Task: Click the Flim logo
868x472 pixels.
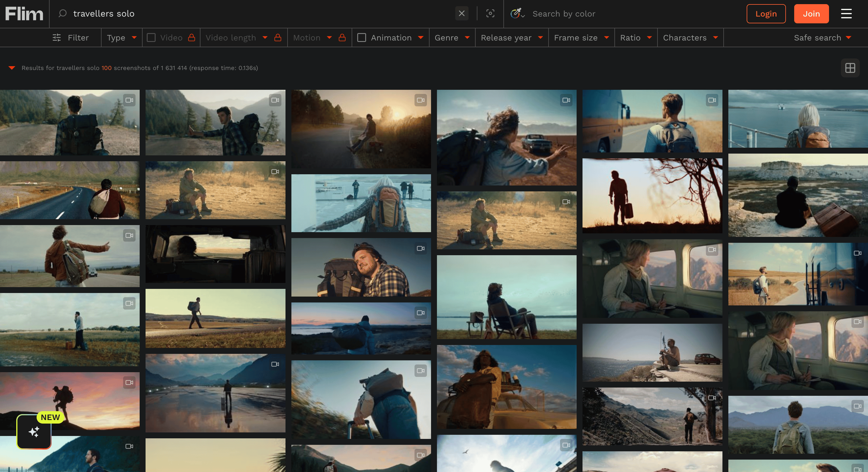Action: click(x=24, y=14)
